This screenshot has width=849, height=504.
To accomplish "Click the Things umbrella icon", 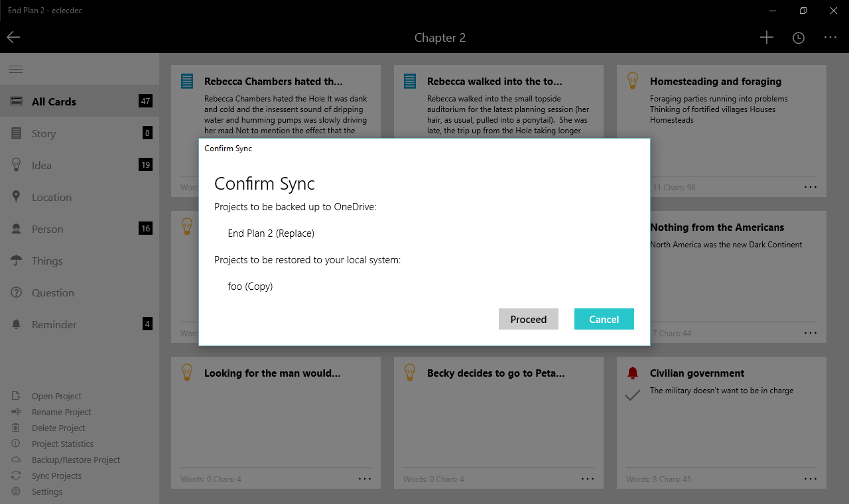I will [x=17, y=261].
